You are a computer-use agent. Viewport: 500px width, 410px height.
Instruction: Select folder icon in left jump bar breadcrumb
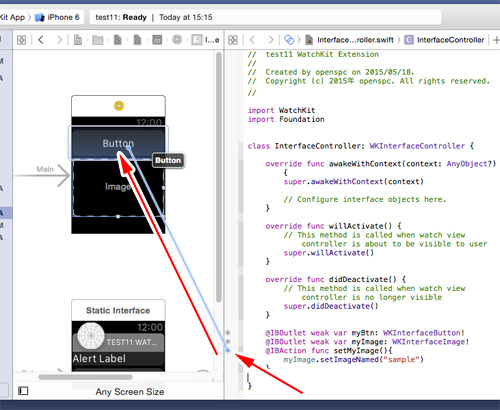click(x=98, y=40)
